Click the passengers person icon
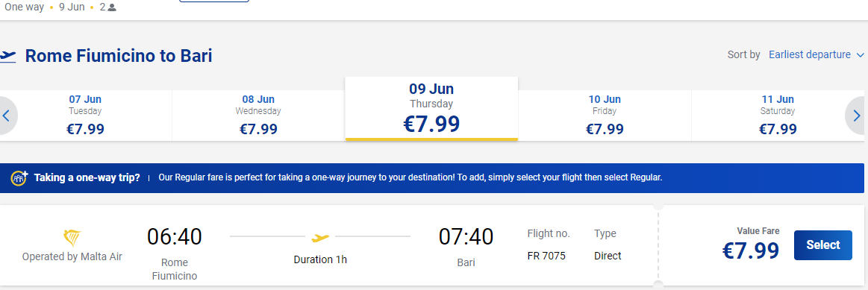The height and width of the screenshot is (290, 868). coord(112,7)
